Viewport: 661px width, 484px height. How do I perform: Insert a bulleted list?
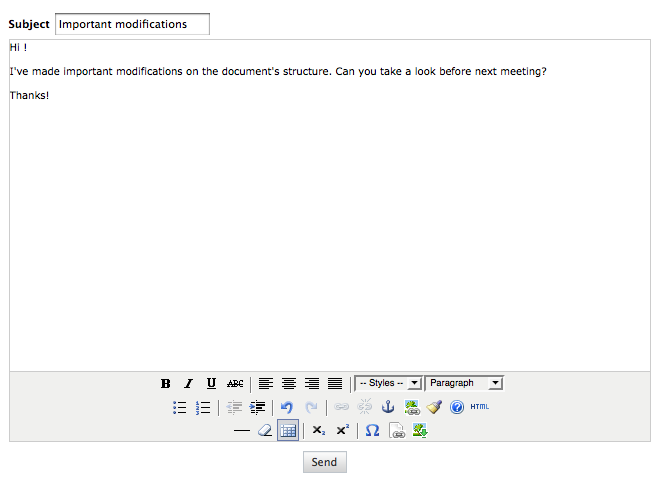pyautogui.click(x=180, y=407)
